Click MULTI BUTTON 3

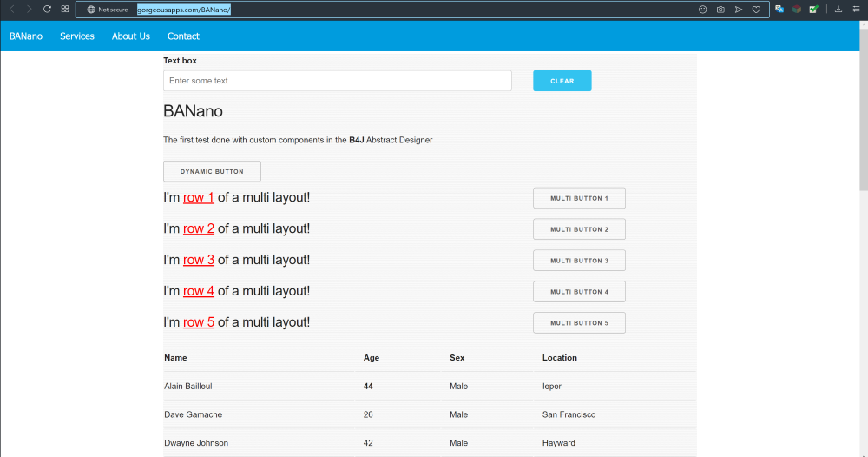579,261
